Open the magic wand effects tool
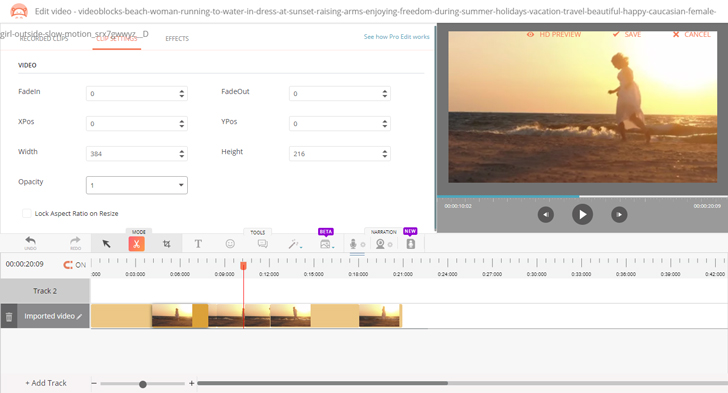The image size is (728, 393). pos(294,244)
